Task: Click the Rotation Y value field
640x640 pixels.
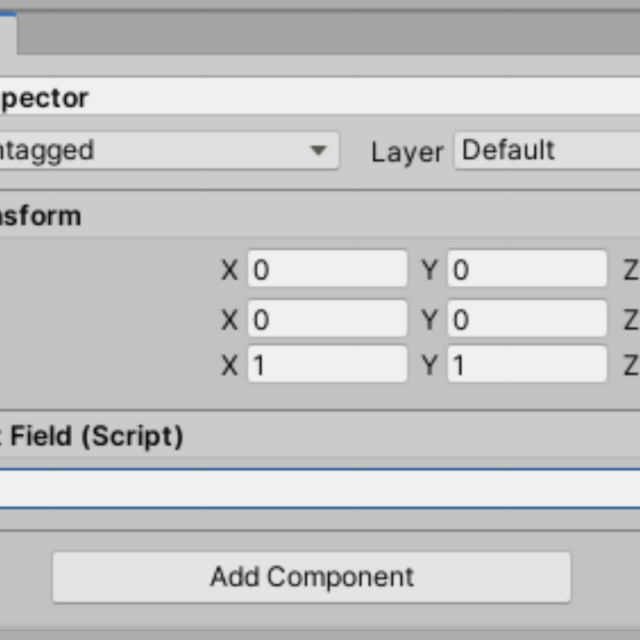Action: [x=527, y=318]
